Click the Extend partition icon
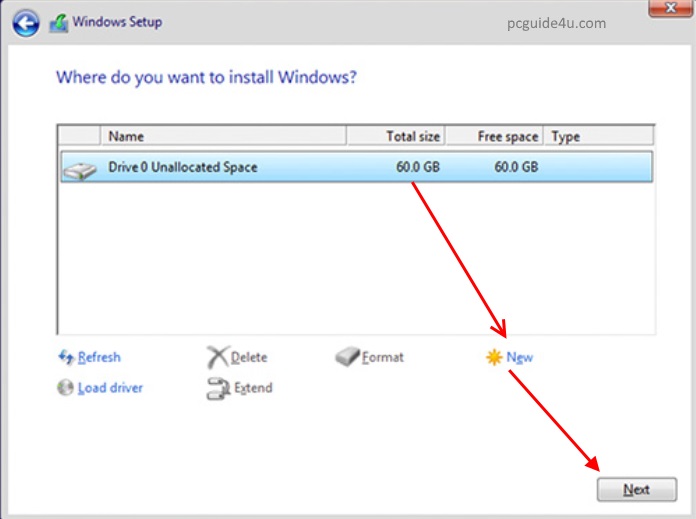This screenshot has height=519, width=696. coord(217,388)
